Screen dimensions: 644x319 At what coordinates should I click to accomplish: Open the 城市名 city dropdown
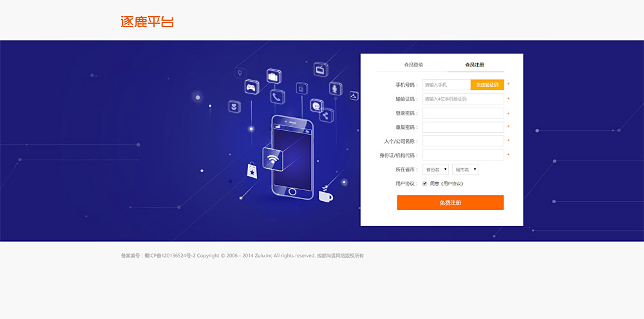click(x=465, y=169)
